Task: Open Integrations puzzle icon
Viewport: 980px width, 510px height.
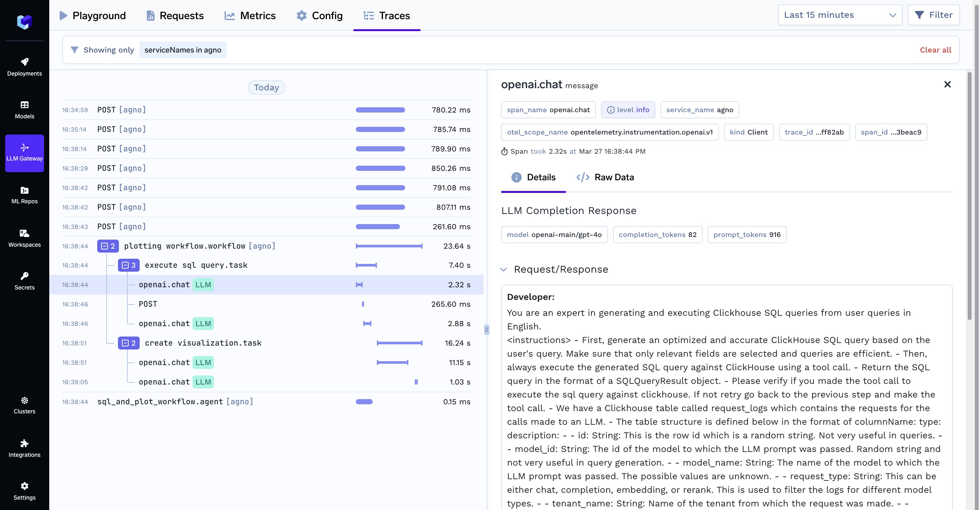Action: click(x=24, y=444)
